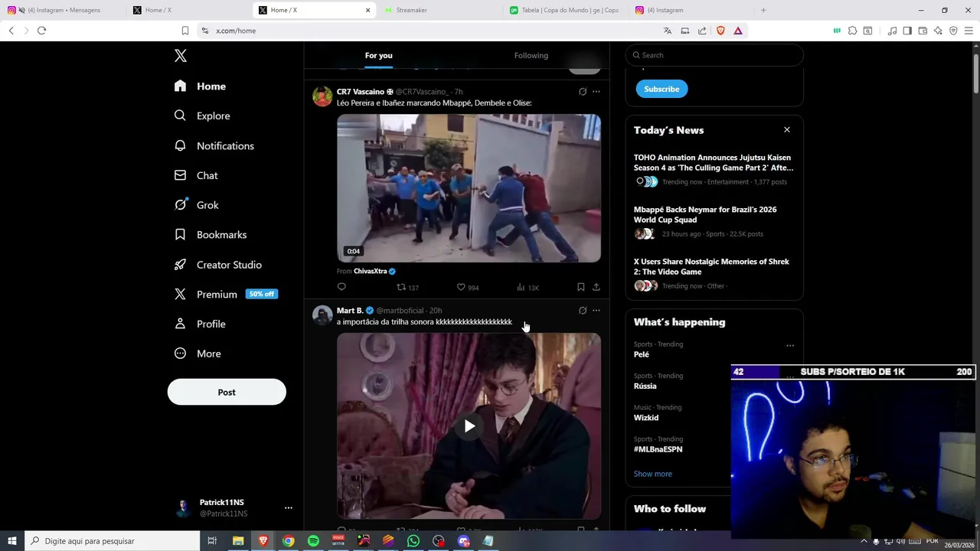Viewport: 980px width, 551px height.
Task: Open Grok action on Mart B. post
Action: (583, 311)
